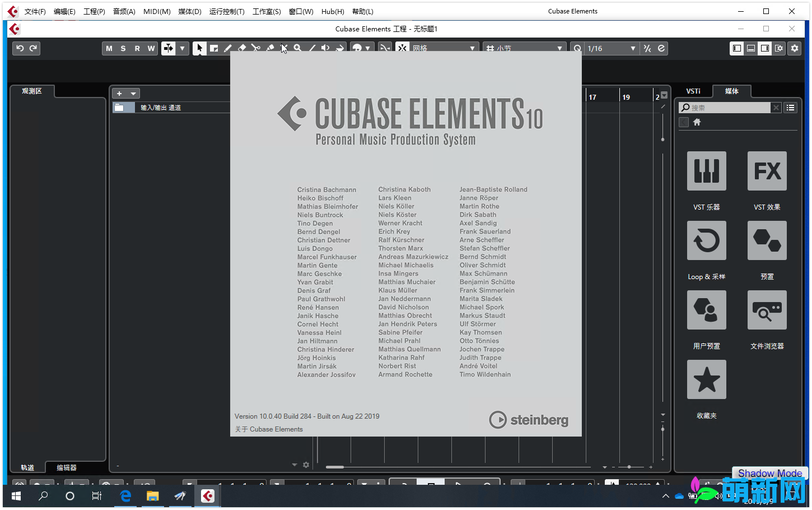Toggle the left zone visibility

click(x=737, y=48)
